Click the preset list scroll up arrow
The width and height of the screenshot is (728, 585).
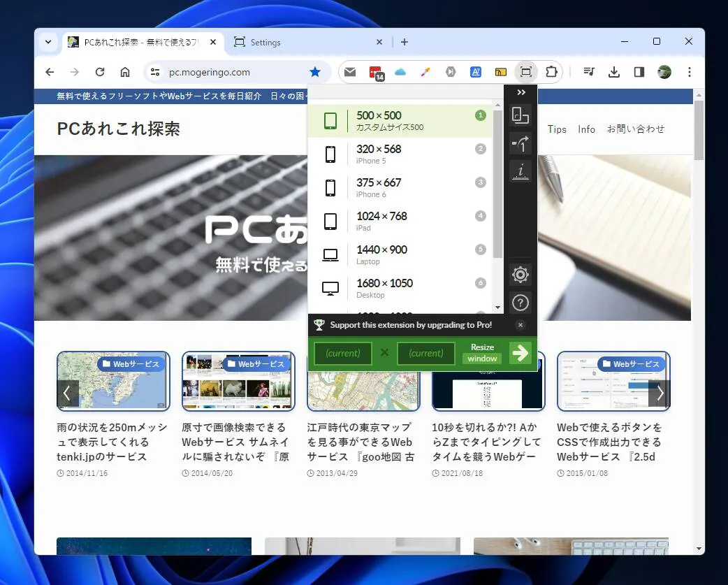coord(497,105)
